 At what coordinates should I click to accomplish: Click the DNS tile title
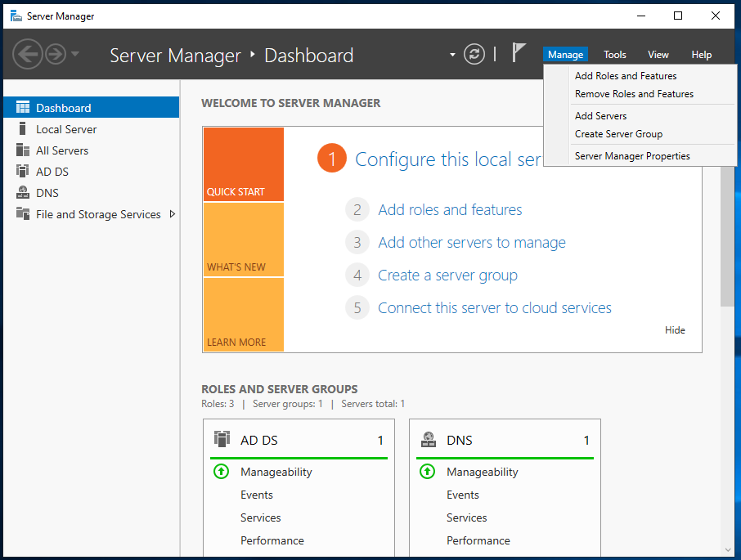460,441
